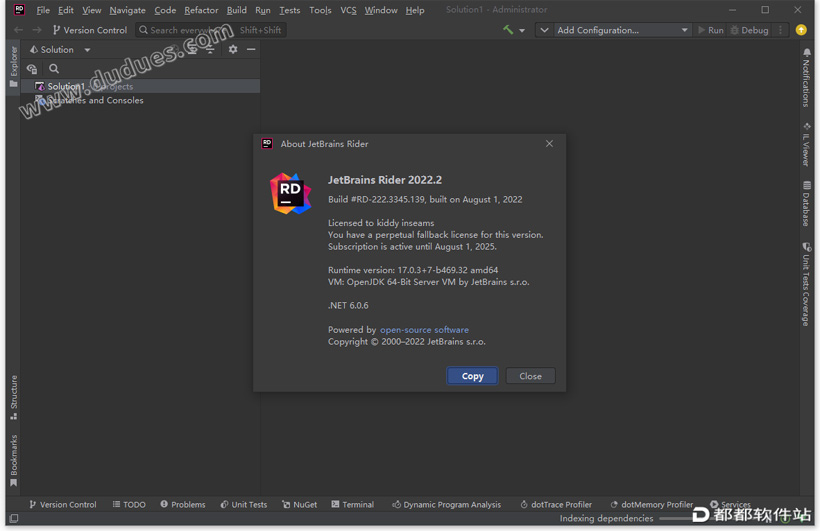Screen dimensions: 820x531
Task: Close About JetBrains Rider dialog with X
Action: [549, 143]
